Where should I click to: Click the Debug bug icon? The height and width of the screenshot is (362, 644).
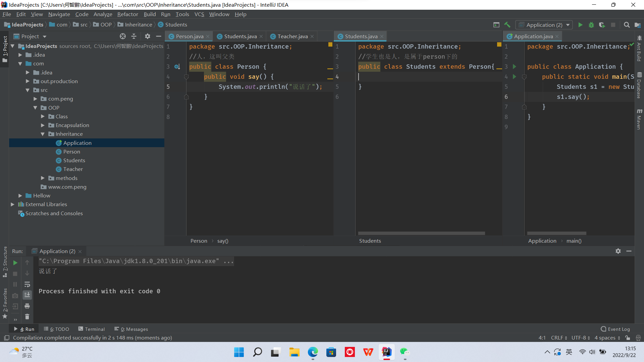pyautogui.click(x=591, y=25)
